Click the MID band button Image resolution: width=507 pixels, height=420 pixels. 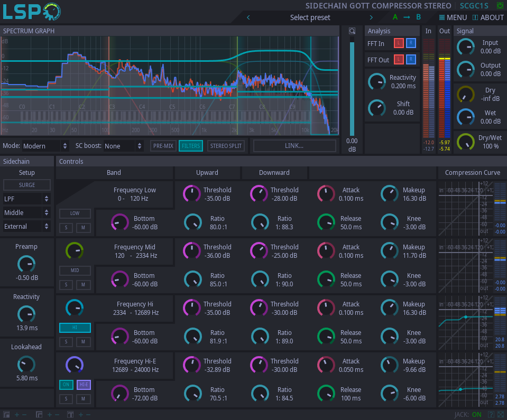click(75, 270)
